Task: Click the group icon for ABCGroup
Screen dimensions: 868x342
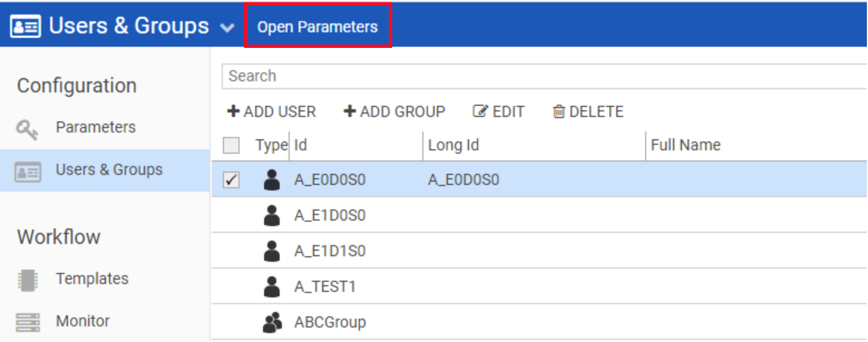Action: 271,323
